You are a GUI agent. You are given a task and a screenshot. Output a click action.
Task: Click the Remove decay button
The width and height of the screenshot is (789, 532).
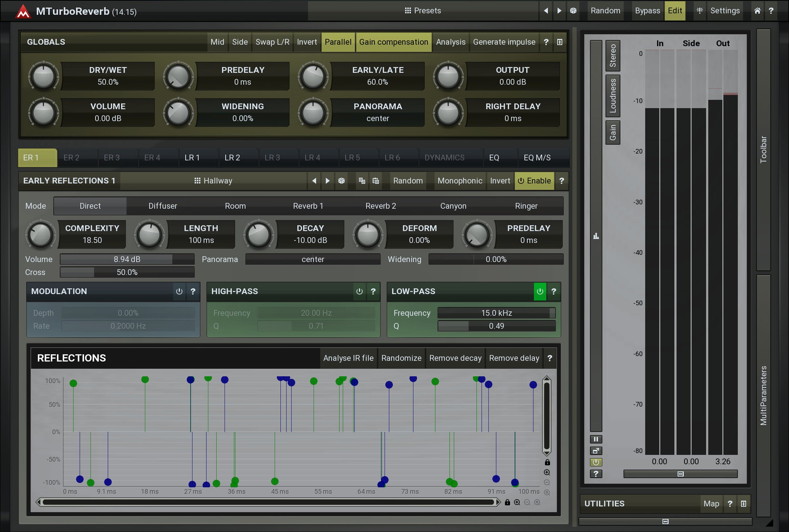pos(455,358)
